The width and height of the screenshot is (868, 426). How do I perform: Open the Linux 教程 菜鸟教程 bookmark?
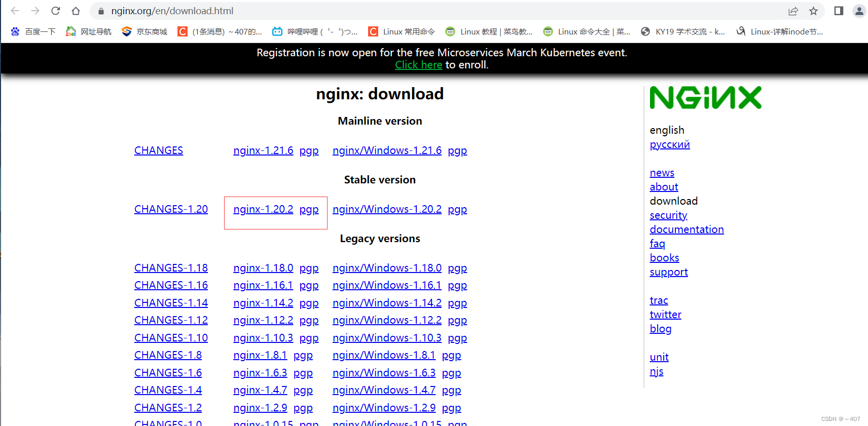coord(489,31)
